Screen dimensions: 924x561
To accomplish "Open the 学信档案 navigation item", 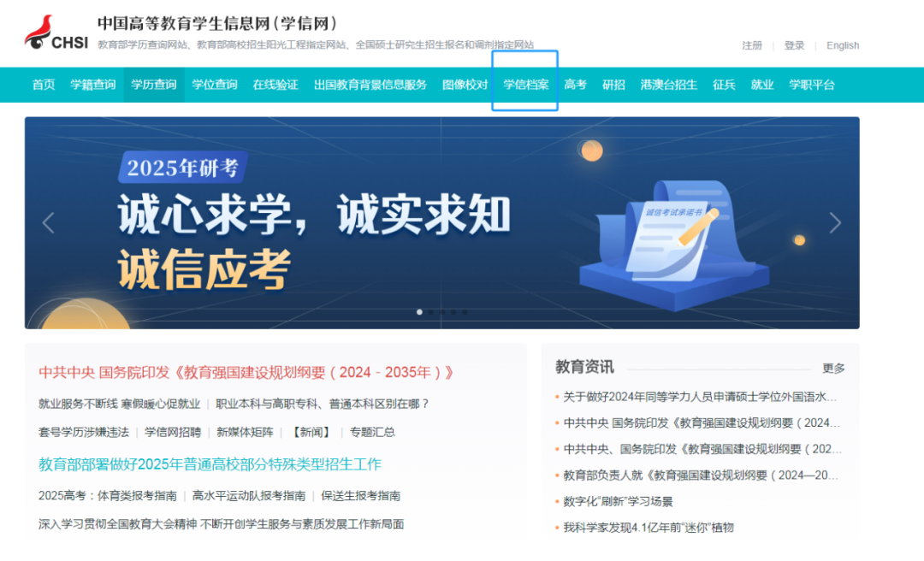I will tap(525, 85).
